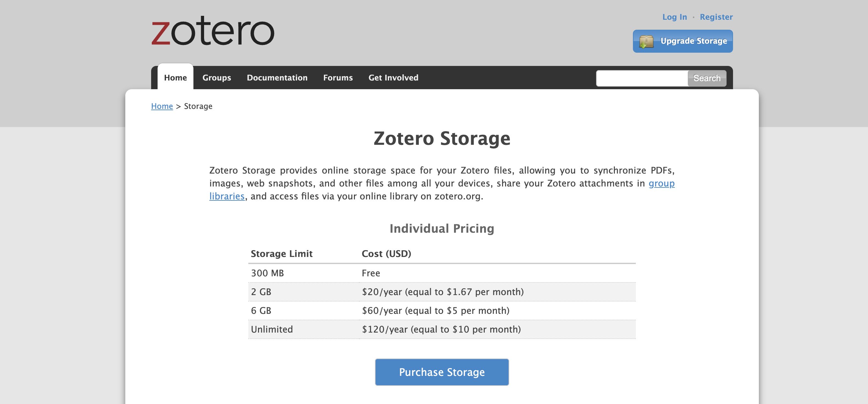The height and width of the screenshot is (404, 868).
Task: Select the 6 GB pricing row
Action: pos(442,311)
